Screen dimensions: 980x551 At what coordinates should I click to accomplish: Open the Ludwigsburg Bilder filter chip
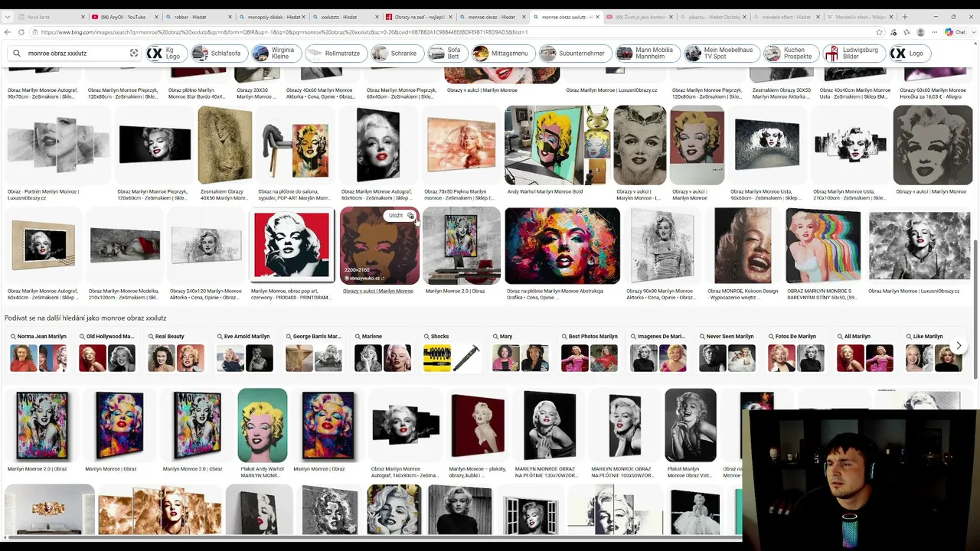(854, 54)
